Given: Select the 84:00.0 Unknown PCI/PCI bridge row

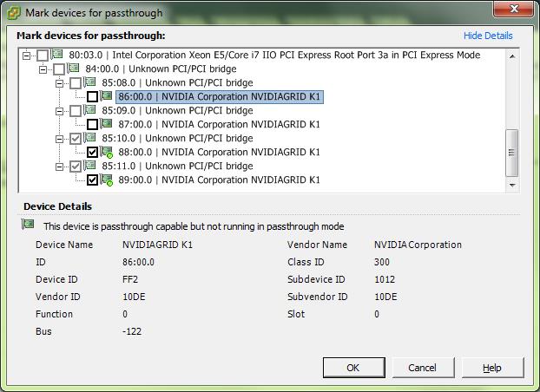Looking at the screenshot, I should (161, 69).
